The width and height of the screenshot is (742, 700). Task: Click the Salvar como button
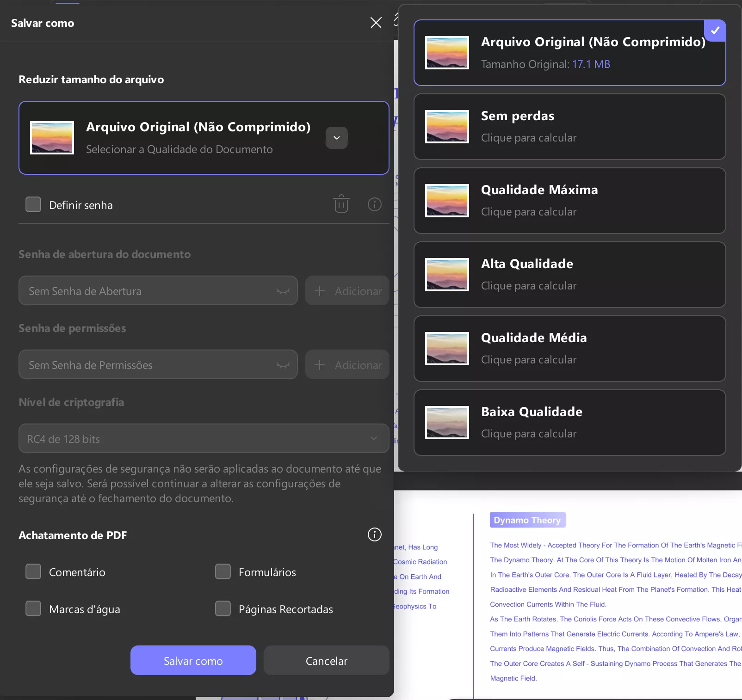pos(193,660)
